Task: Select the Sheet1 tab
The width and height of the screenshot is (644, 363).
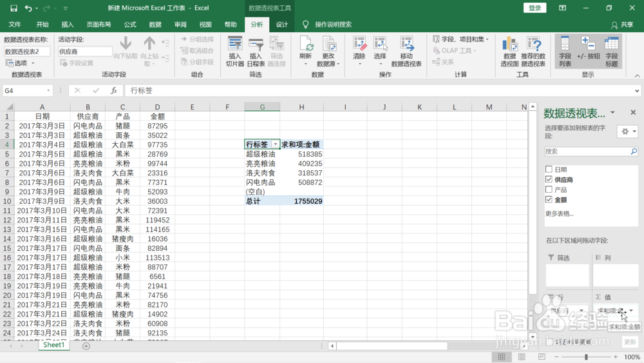Action: [x=54, y=345]
